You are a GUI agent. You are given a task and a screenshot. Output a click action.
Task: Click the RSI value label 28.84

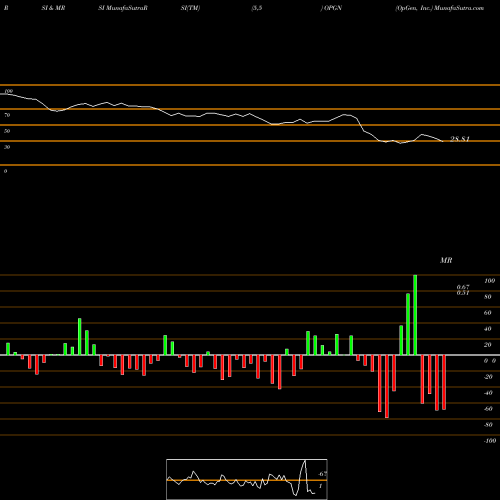click(460, 139)
